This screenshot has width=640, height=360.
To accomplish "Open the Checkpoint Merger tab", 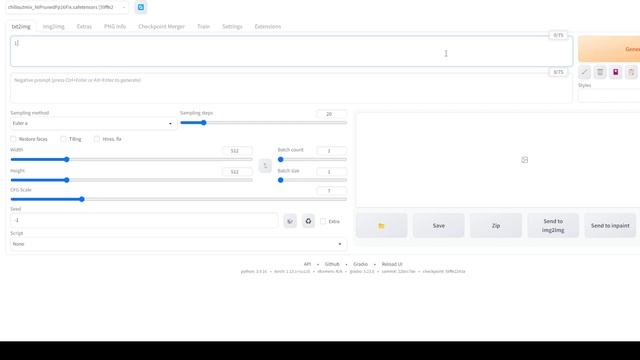I will (161, 27).
